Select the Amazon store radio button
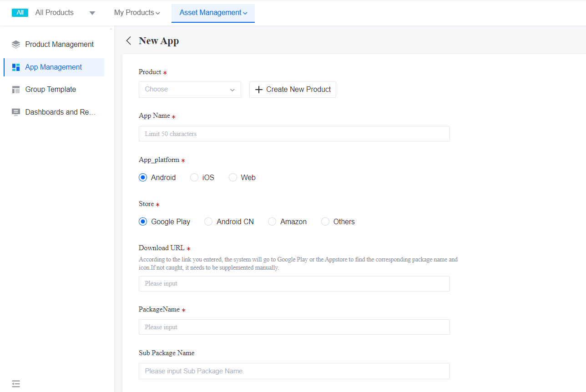 272,222
